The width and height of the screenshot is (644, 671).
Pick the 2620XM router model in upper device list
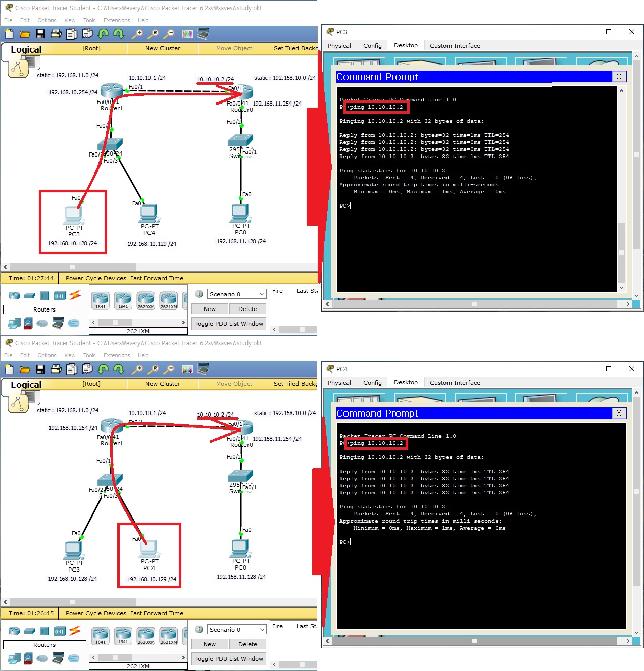click(x=146, y=300)
